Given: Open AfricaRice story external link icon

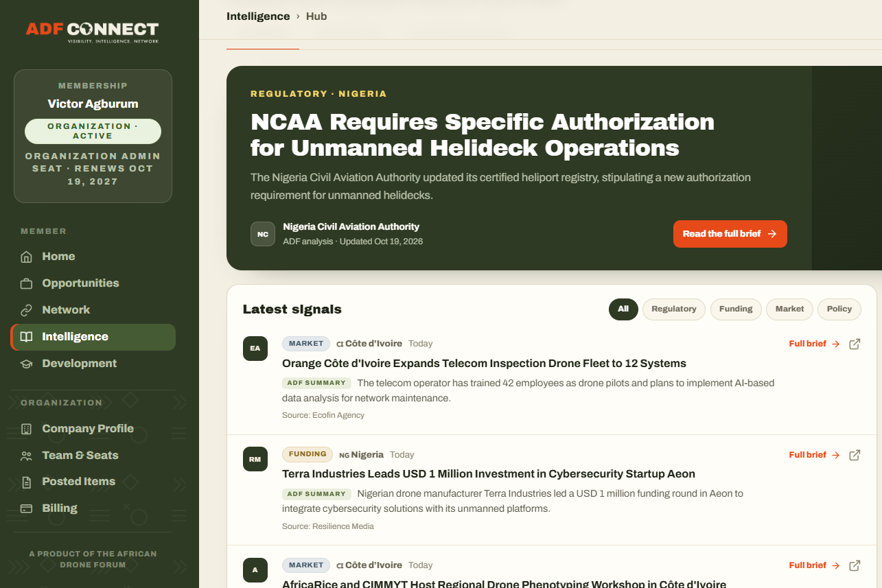Looking at the screenshot, I should 855,565.
